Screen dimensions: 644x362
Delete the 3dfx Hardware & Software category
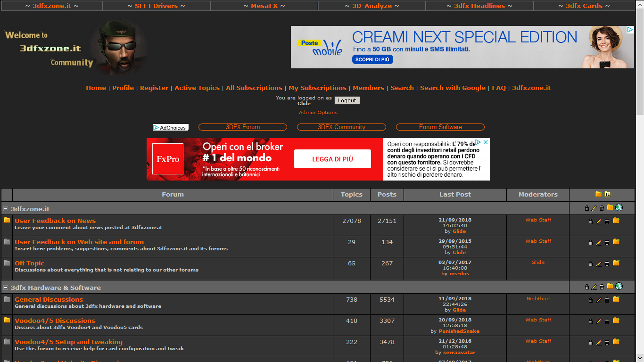point(602,287)
